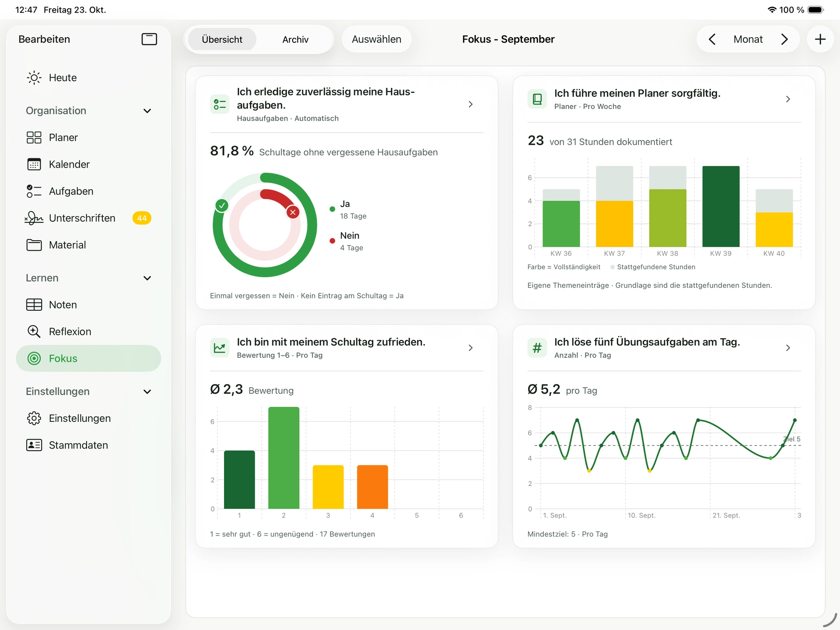Click the Schultag chart card icon
This screenshot has height=630, width=840.
click(x=220, y=348)
